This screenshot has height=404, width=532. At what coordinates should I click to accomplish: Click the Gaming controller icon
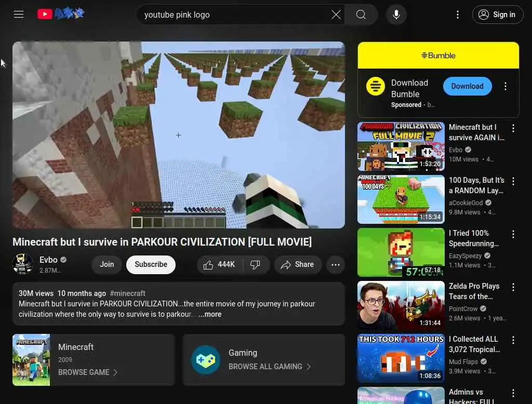coord(206,359)
